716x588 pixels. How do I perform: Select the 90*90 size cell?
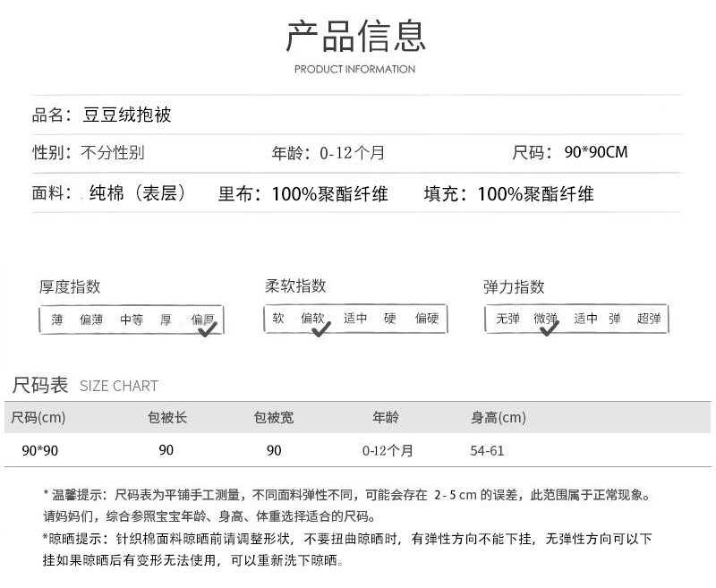pyautogui.click(x=39, y=450)
